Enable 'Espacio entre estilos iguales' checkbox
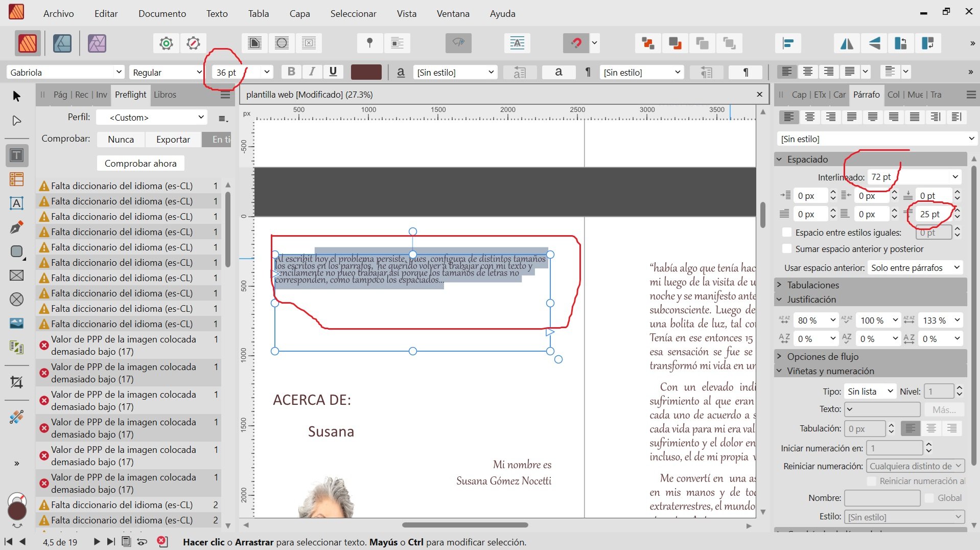Image resolution: width=980 pixels, height=550 pixels. (x=787, y=233)
